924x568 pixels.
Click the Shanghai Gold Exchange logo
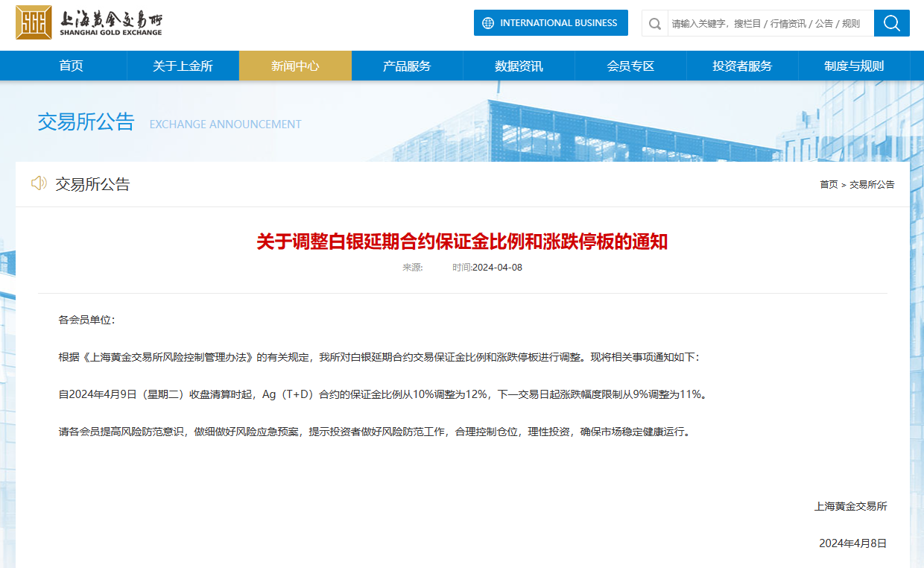(x=89, y=22)
